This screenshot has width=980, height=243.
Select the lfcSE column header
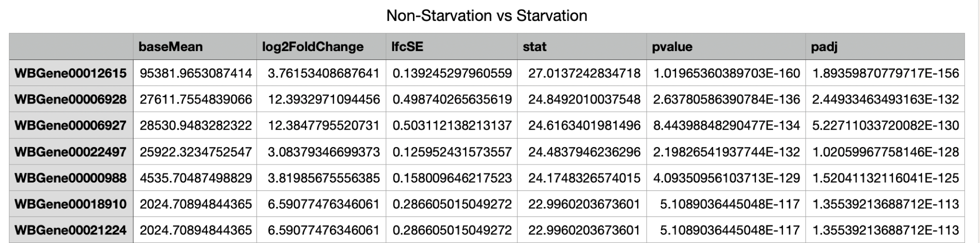point(407,47)
